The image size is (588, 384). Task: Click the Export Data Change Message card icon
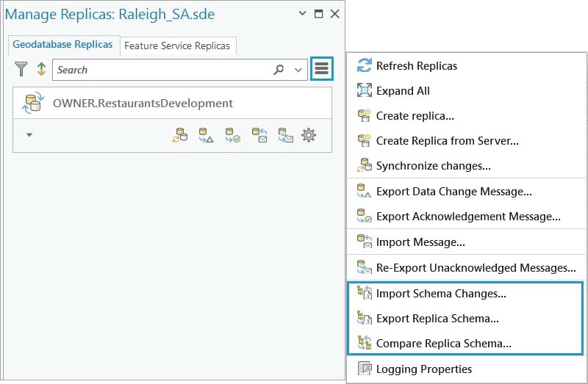coord(207,135)
